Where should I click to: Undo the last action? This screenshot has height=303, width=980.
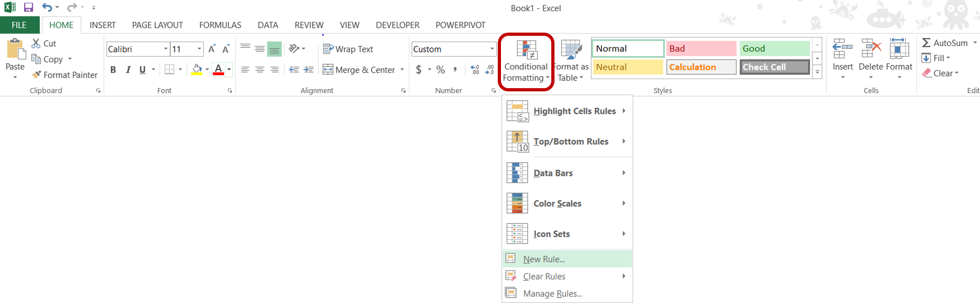coord(47,7)
